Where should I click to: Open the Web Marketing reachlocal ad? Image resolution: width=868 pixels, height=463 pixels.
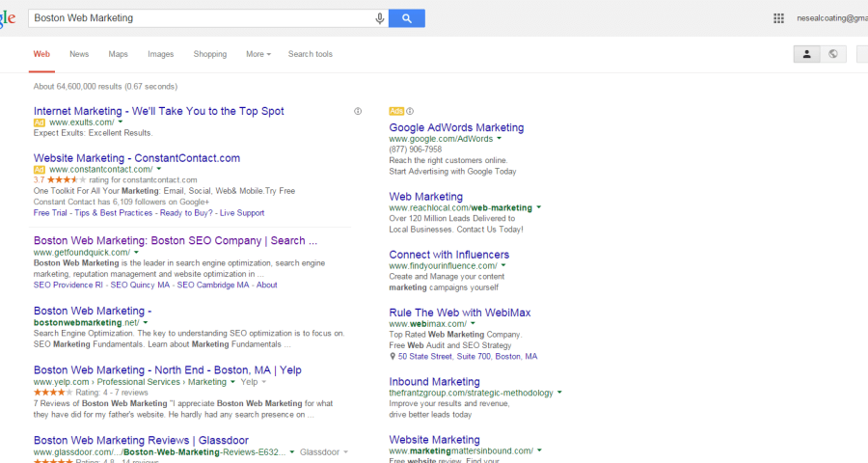(425, 197)
